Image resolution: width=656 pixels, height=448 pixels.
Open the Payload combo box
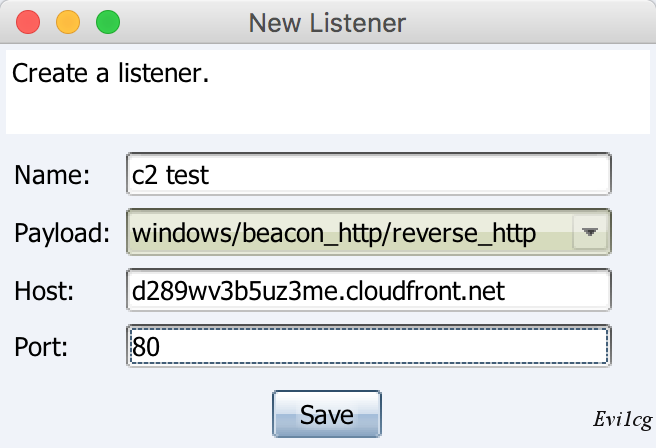350,233
